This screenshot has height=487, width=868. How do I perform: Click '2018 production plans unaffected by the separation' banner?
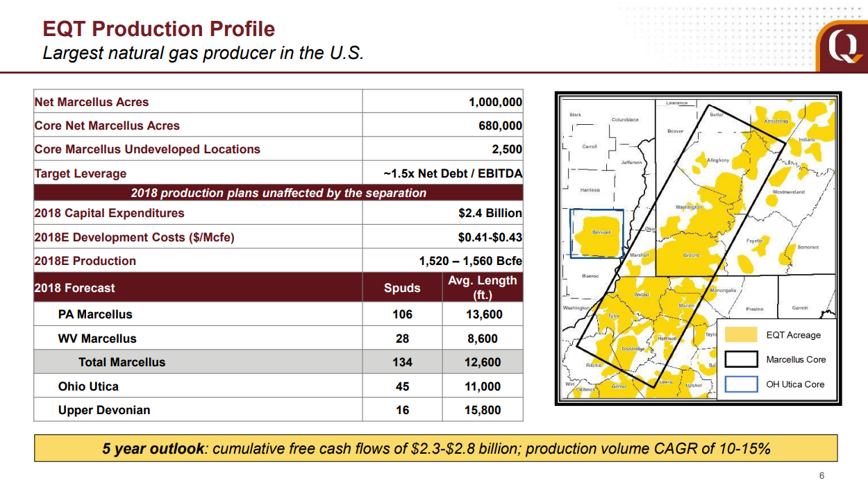(278, 193)
